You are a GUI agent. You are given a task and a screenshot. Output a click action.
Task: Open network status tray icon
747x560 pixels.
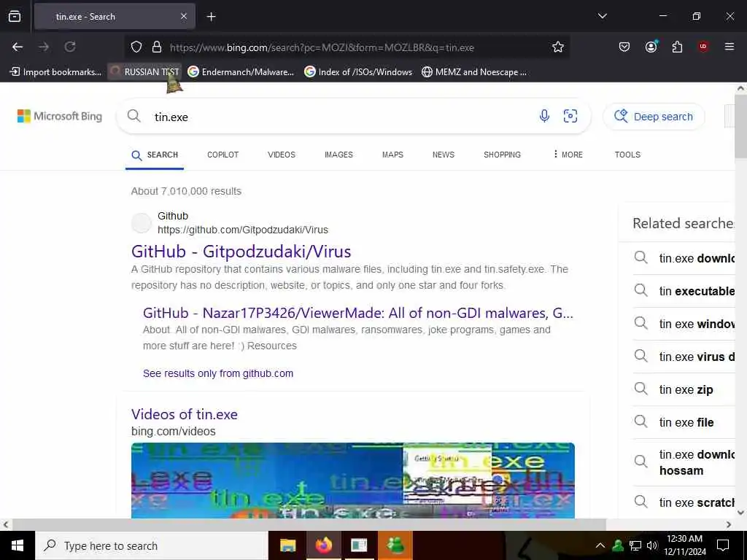click(635, 545)
